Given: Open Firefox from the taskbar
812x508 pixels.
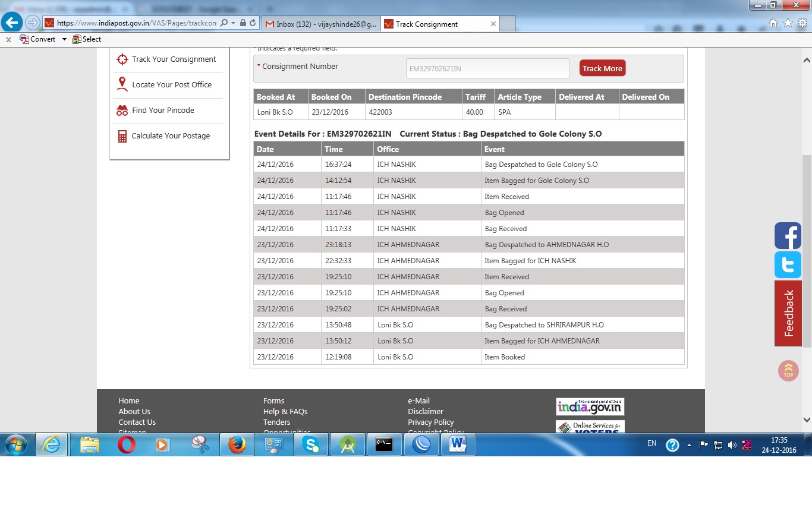Looking at the screenshot, I should (237, 444).
